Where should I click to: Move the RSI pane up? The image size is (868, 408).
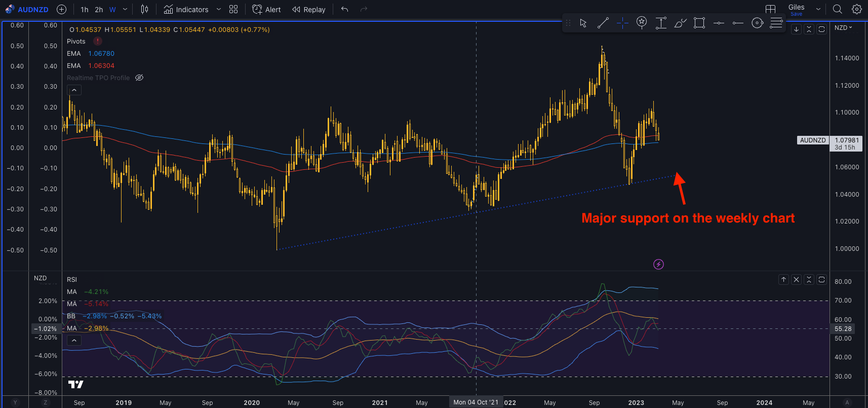click(x=783, y=279)
